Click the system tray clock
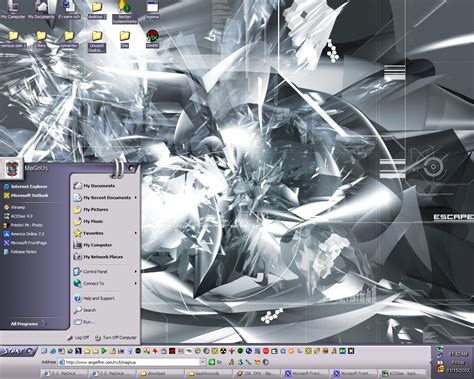 point(459,362)
